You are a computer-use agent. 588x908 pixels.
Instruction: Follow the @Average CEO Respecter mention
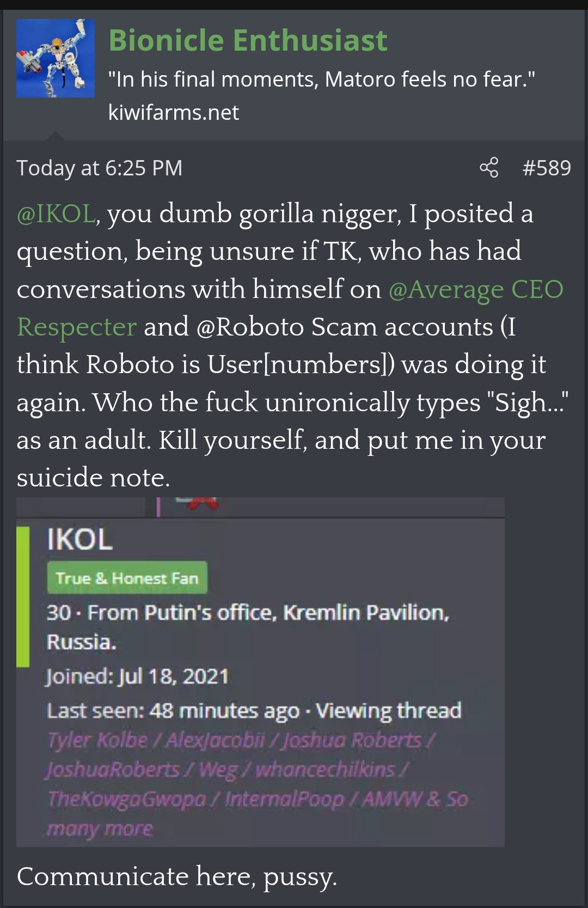pos(476,289)
